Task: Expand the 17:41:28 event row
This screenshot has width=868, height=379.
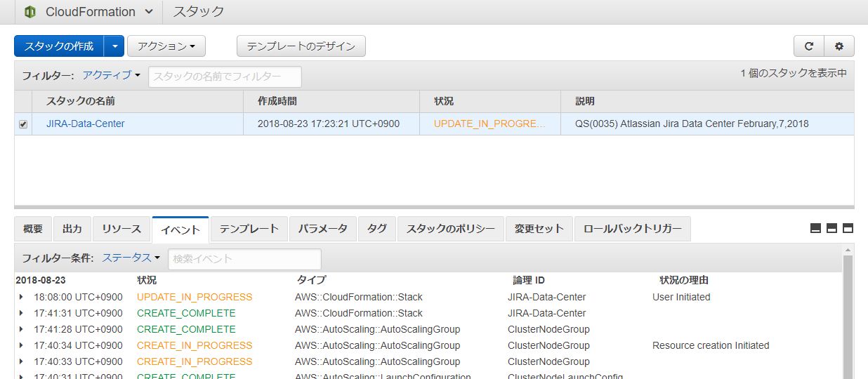Action: (21, 329)
